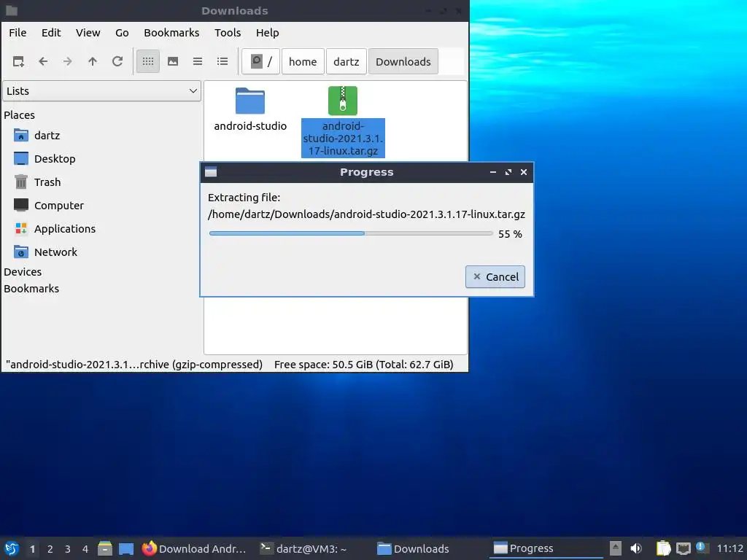This screenshot has height=560, width=747.
Task: Switch to Downloads taskbar window
Action: [x=414, y=548]
